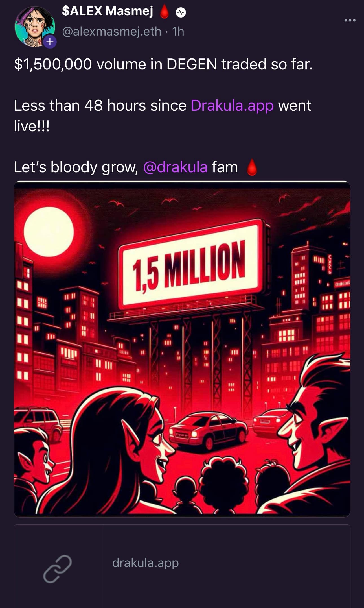364x608 pixels.
Task: Tap the white power badge icon near name
Action: (181, 12)
